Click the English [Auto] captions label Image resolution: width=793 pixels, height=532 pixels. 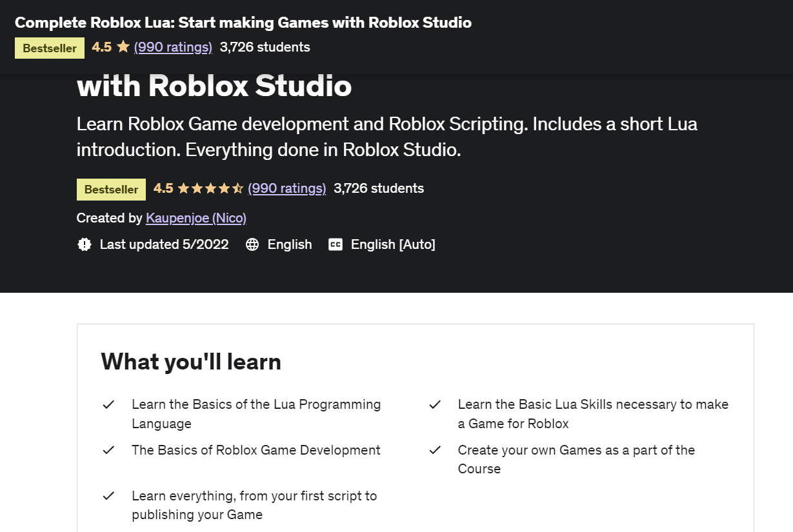pyautogui.click(x=393, y=244)
